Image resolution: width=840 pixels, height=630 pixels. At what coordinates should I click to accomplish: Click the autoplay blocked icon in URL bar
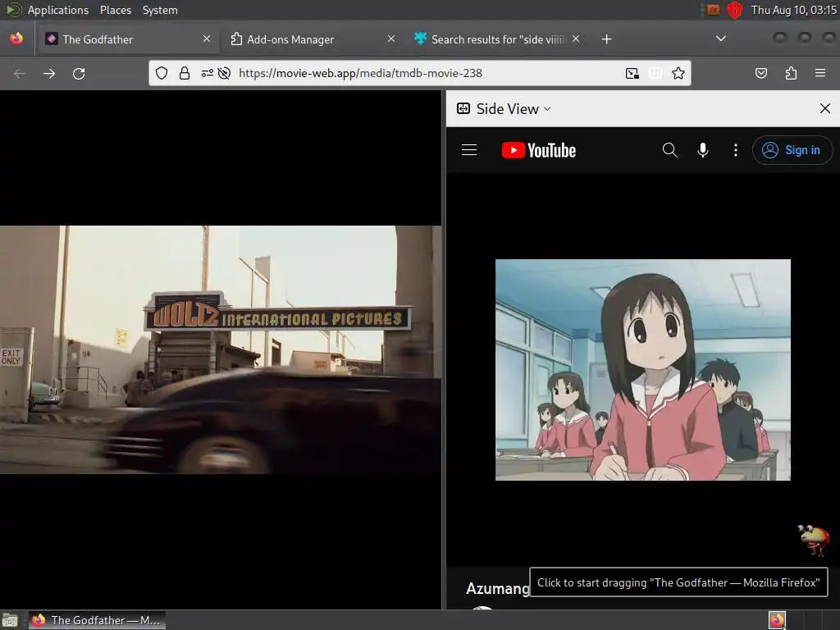click(x=225, y=73)
